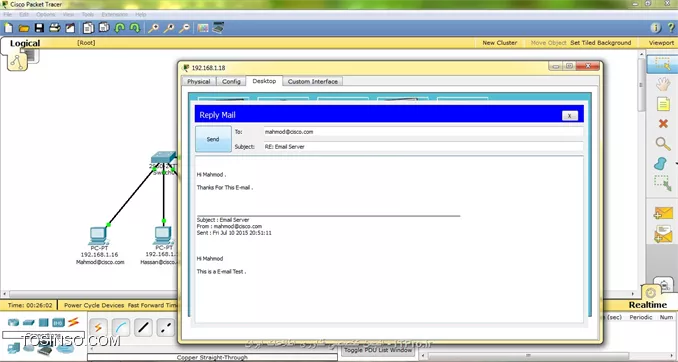This screenshot has width=678, height=362.
Task: Redo with the right green arrow
Action: tap(135, 28)
